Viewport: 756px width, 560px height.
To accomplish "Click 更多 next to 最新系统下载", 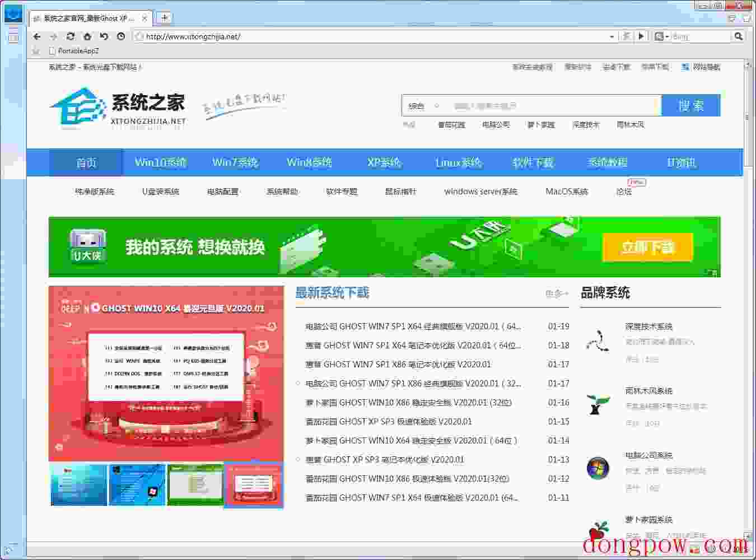I will tap(557, 293).
